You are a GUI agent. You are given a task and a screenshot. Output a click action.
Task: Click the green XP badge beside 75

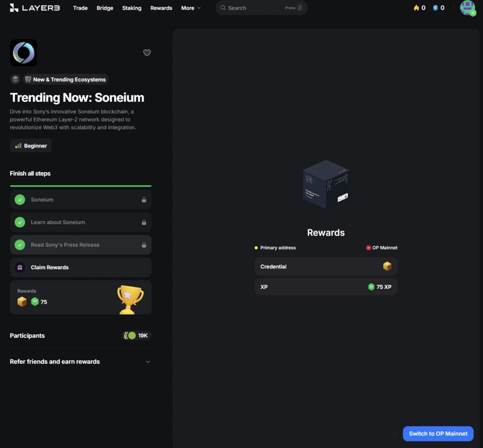tap(35, 302)
